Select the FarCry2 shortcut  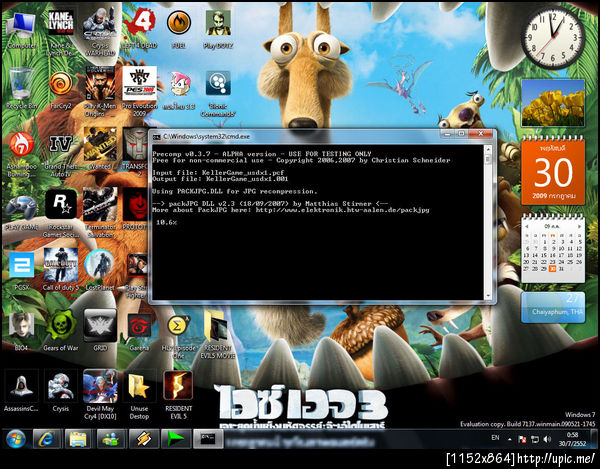point(60,89)
